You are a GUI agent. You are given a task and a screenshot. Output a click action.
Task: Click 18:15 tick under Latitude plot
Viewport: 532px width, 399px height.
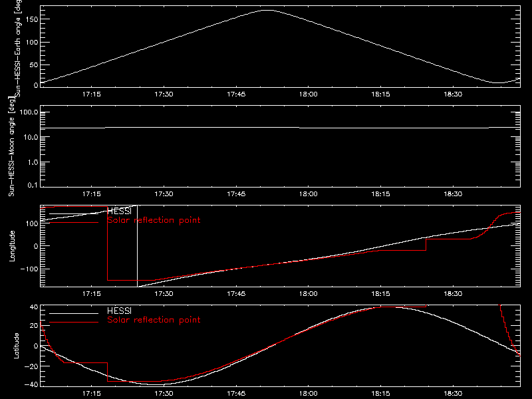(380, 394)
